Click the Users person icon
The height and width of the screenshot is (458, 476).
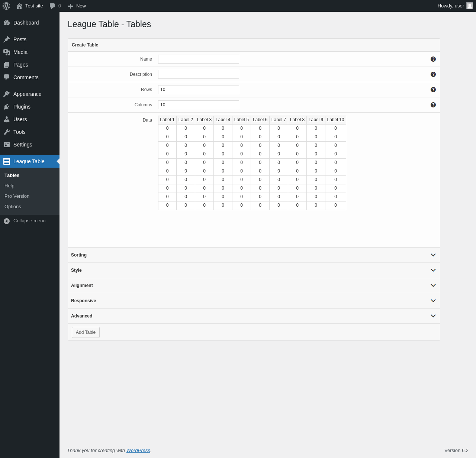[x=7, y=119]
